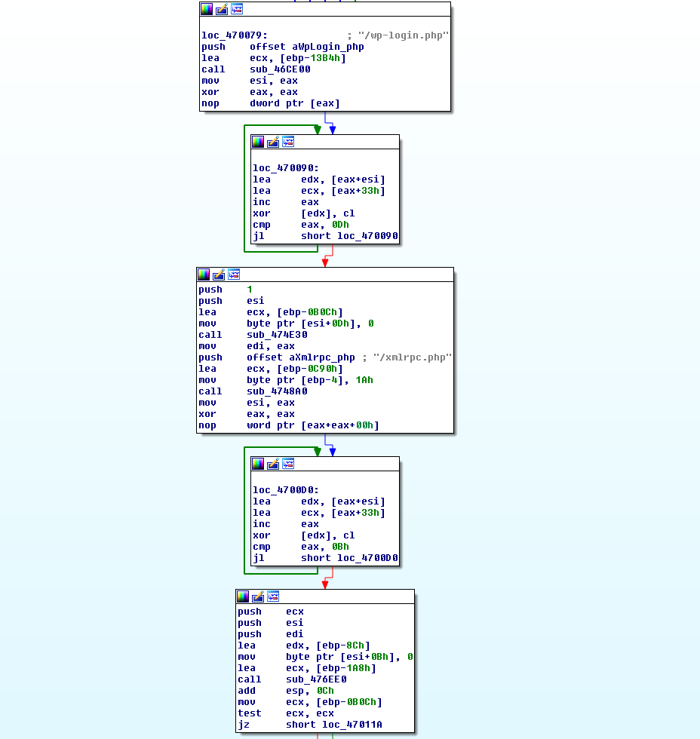700x739 pixels.
Task: Click the pencil icon on the aXmlrpc_php block
Action: tap(219, 274)
